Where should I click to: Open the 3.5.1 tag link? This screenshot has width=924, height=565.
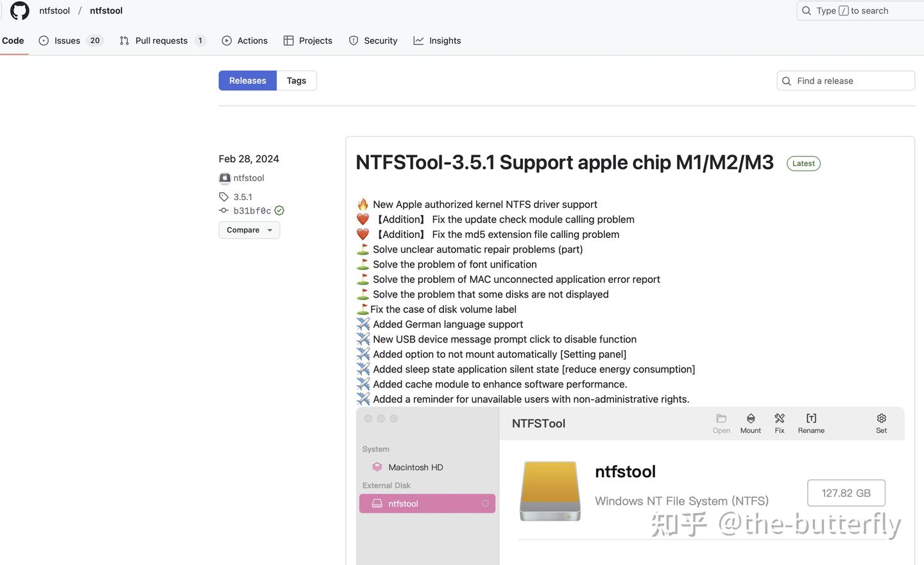tap(243, 196)
